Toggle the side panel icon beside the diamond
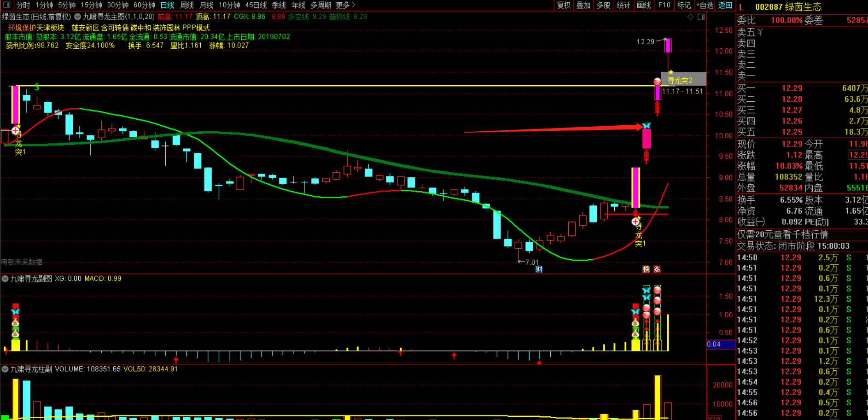 (x=701, y=17)
